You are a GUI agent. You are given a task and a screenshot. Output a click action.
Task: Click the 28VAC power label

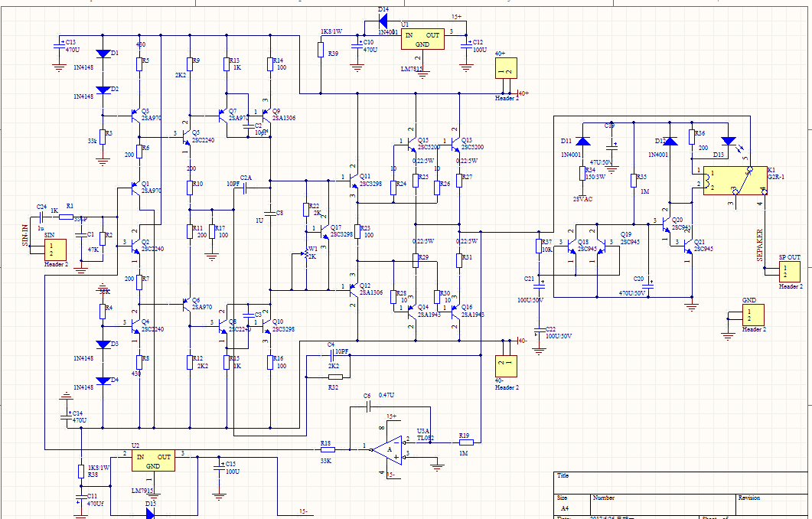point(582,200)
